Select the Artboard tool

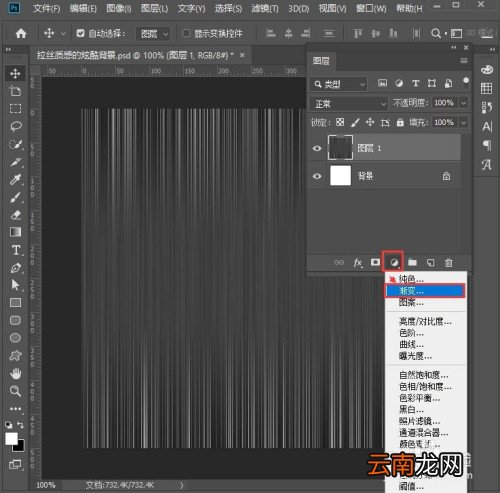tap(15, 91)
